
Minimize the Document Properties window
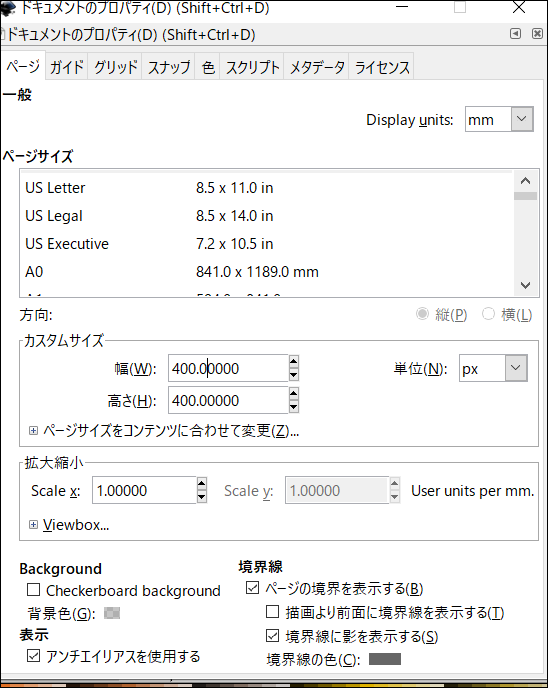(x=402, y=7)
